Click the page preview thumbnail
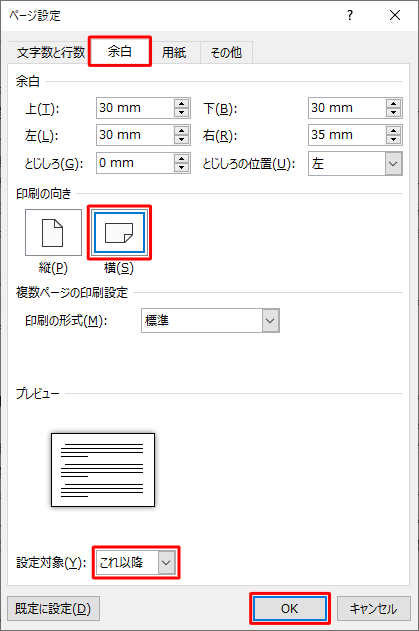Screen dimensions: 419x631 (x=103, y=470)
